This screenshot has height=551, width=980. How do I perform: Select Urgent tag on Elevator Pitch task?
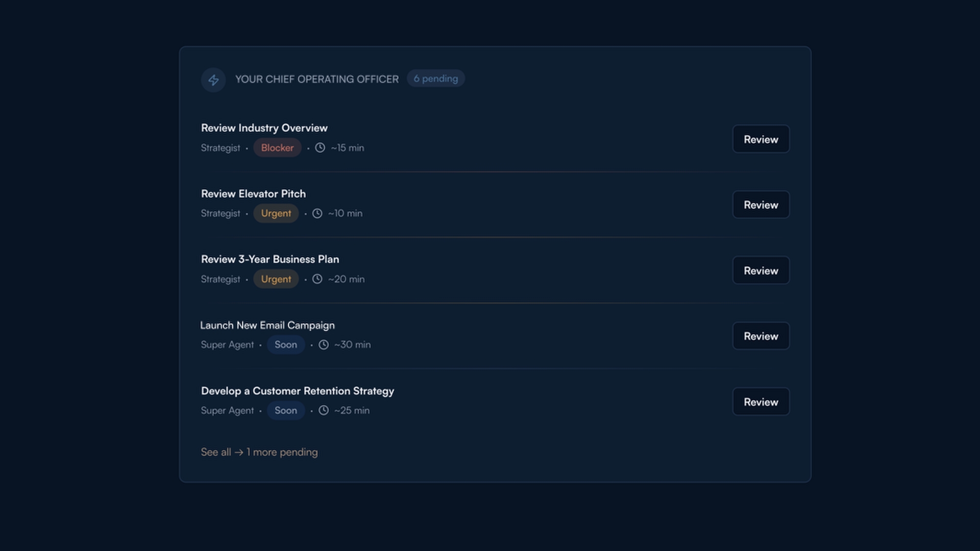coord(276,214)
